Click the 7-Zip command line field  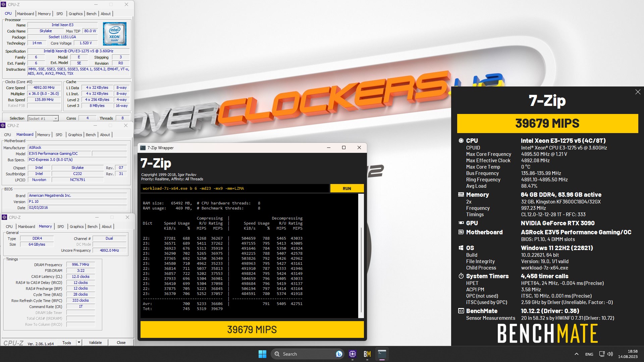coord(235,188)
